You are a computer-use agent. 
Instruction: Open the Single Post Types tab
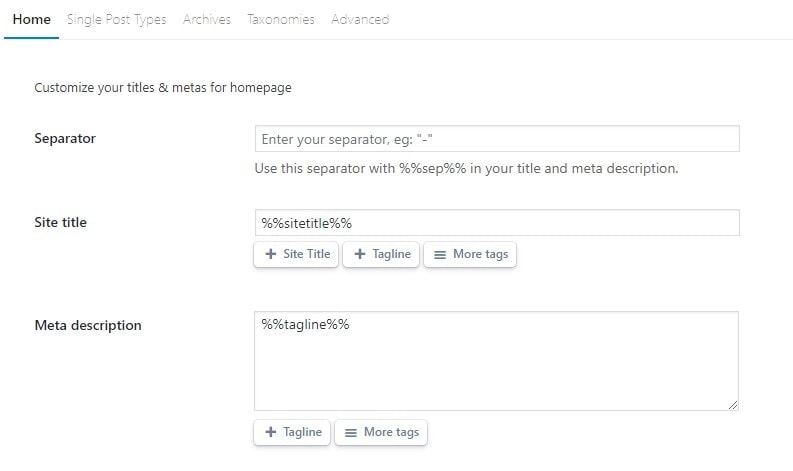pyautogui.click(x=116, y=19)
